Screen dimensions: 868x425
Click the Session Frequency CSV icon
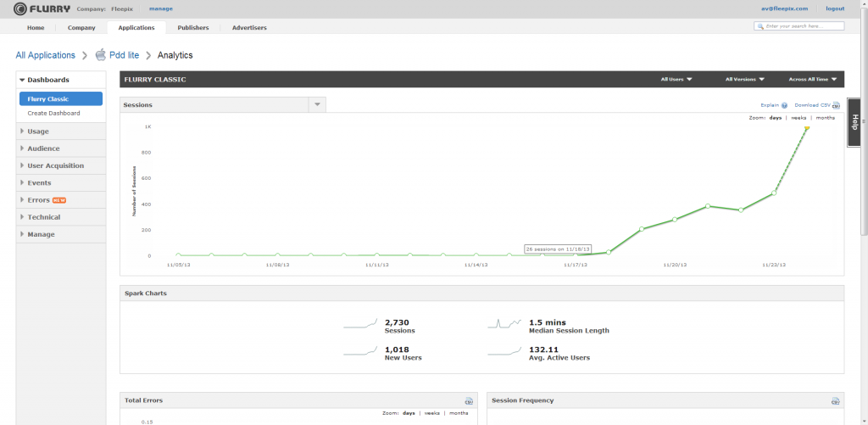(x=836, y=400)
